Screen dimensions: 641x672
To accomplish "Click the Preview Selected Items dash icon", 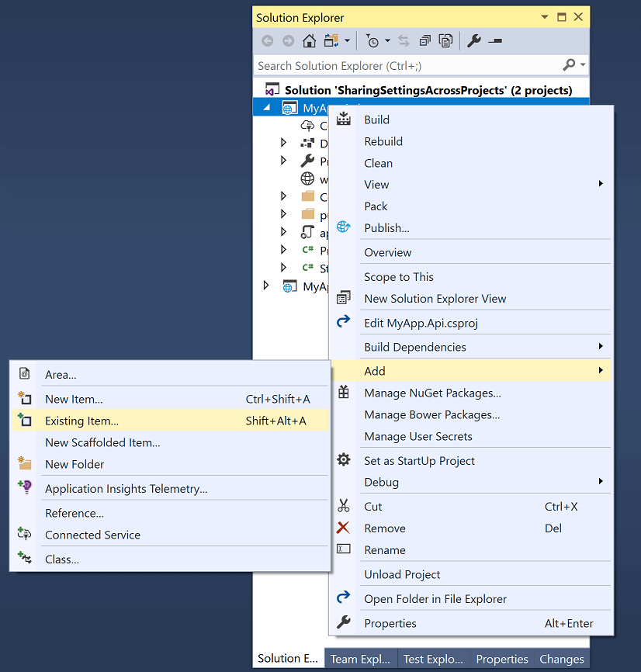I will tap(495, 41).
